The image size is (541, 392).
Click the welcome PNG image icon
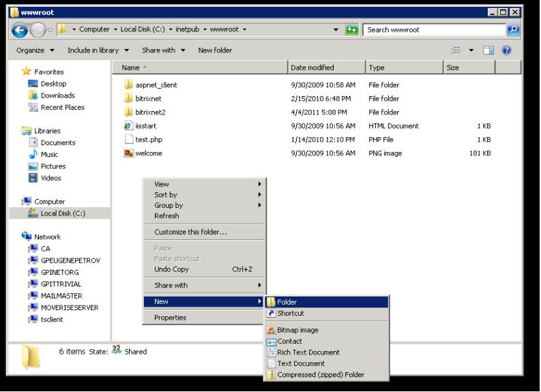point(128,153)
